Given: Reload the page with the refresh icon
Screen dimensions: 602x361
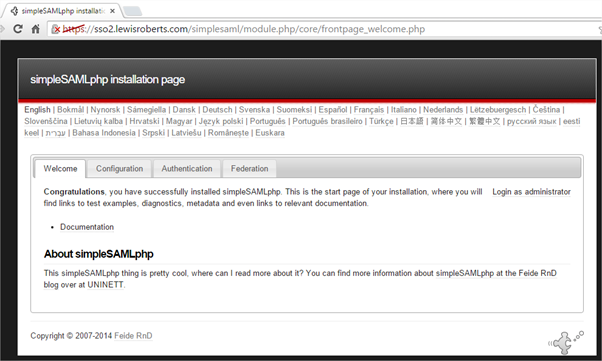Looking at the screenshot, I should (18, 29).
